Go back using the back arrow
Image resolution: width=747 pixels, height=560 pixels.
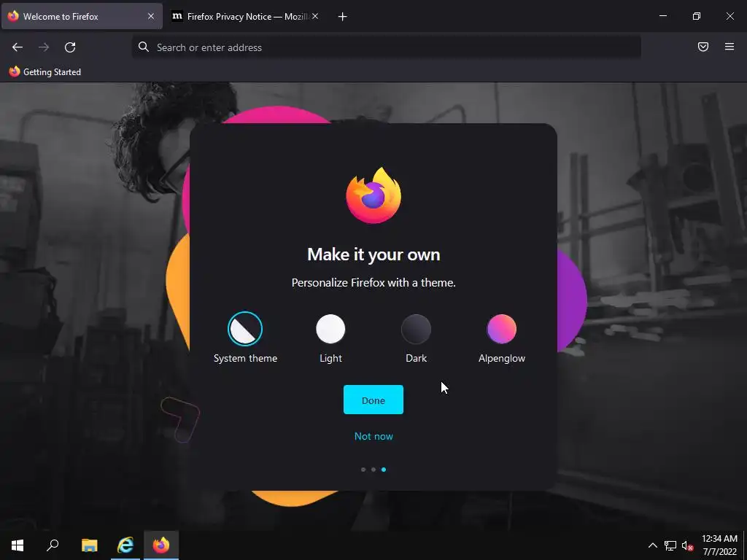tap(18, 47)
